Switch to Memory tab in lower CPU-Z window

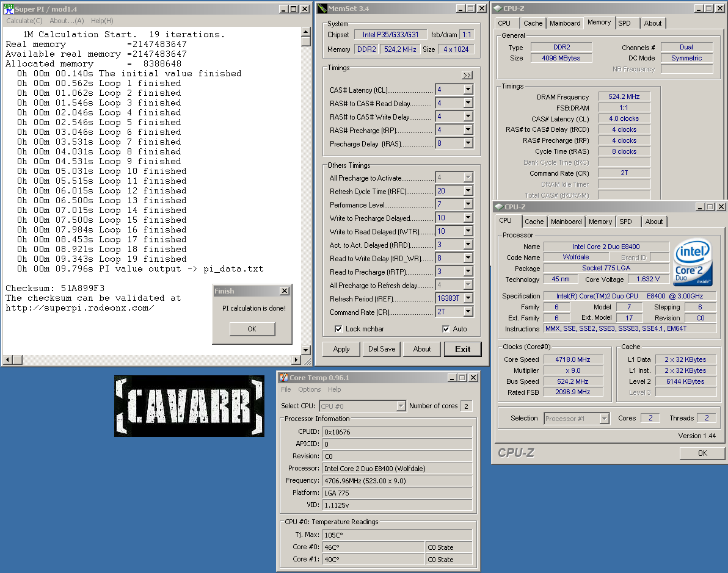pyautogui.click(x=600, y=222)
